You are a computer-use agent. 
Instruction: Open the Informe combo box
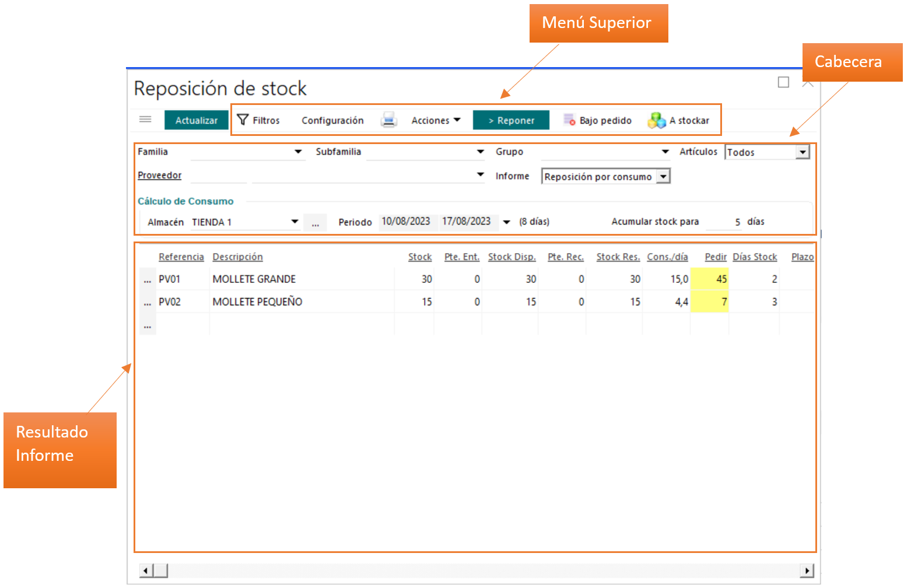click(x=663, y=176)
